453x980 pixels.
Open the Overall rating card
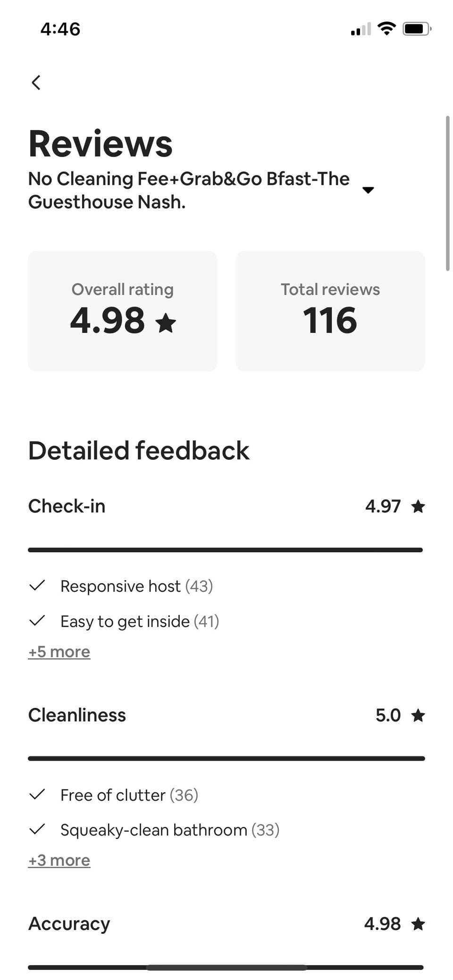coord(123,311)
